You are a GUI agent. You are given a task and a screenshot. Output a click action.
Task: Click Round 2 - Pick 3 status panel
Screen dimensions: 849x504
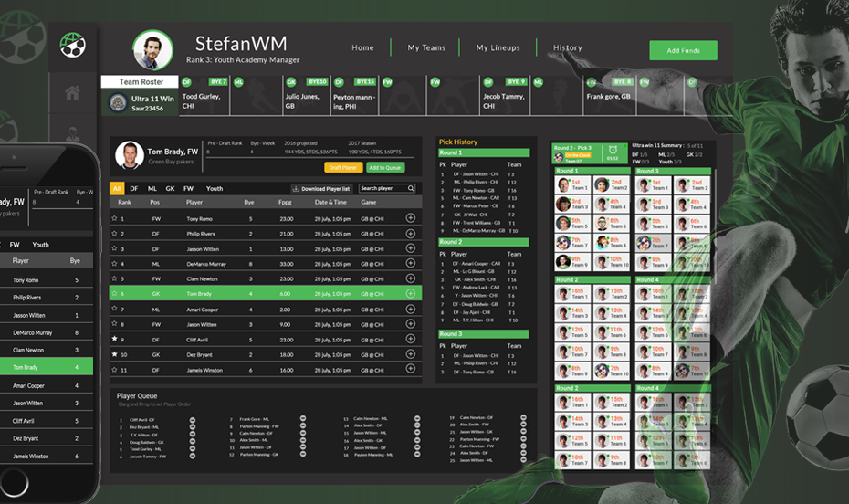click(x=589, y=153)
